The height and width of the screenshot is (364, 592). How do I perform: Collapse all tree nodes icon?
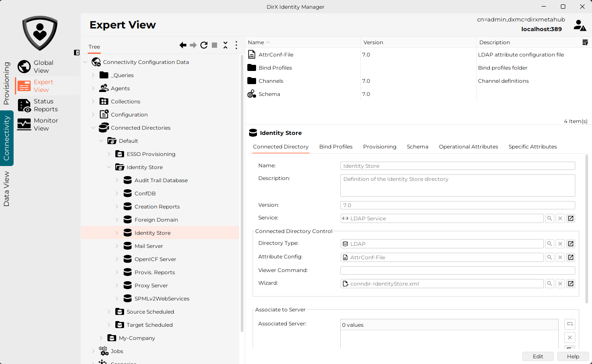(x=225, y=45)
